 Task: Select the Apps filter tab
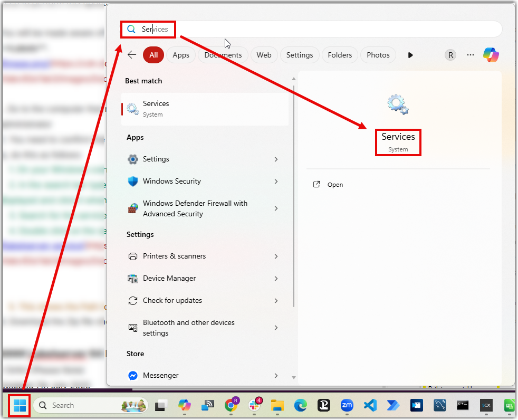coord(181,55)
